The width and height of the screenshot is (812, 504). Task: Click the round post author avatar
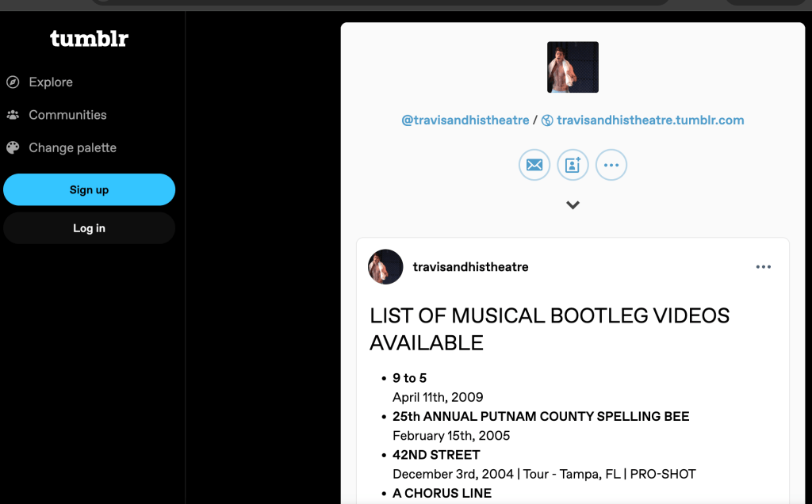point(386,267)
